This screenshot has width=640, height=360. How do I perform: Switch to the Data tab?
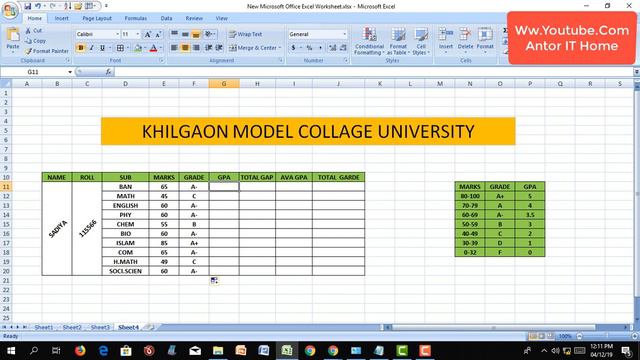166,18
